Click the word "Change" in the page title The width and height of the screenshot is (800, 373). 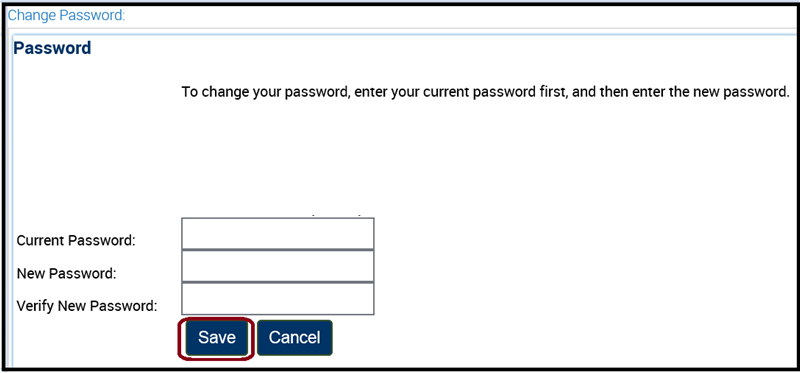pyautogui.click(x=32, y=15)
